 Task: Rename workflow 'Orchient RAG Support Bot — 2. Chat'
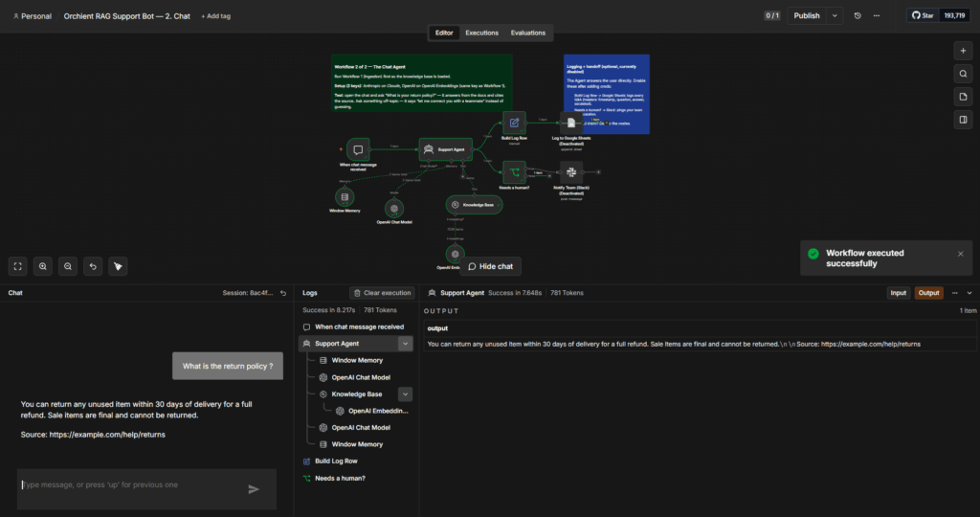coord(127,16)
